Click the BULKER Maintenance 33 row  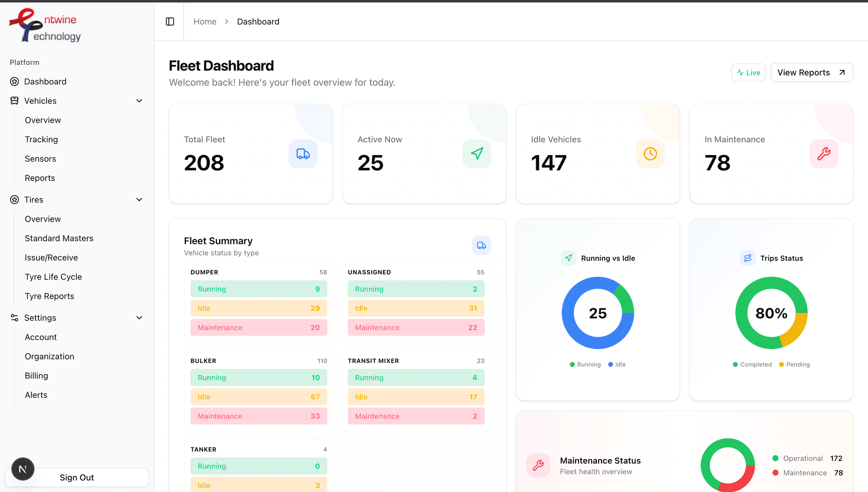[x=259, y=416]
